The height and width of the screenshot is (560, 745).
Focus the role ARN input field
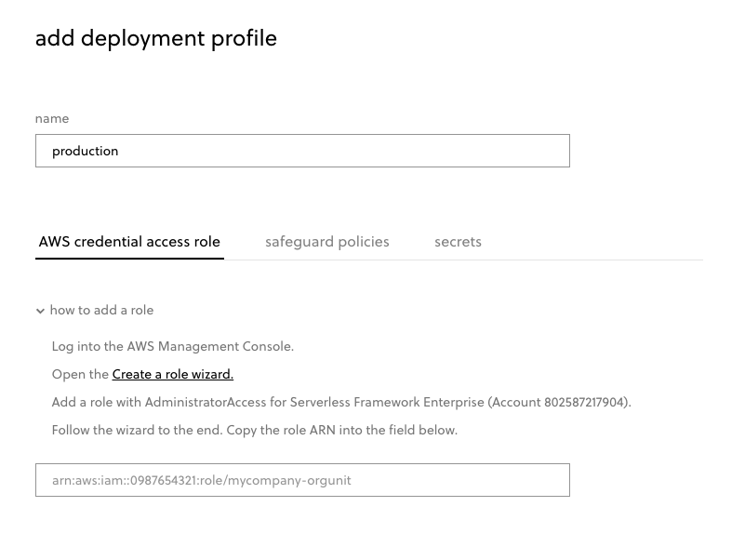coord(302,480)
